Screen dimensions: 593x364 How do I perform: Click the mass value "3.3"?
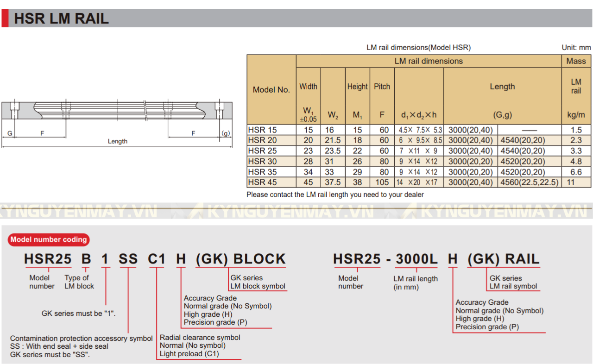[576, 151]
